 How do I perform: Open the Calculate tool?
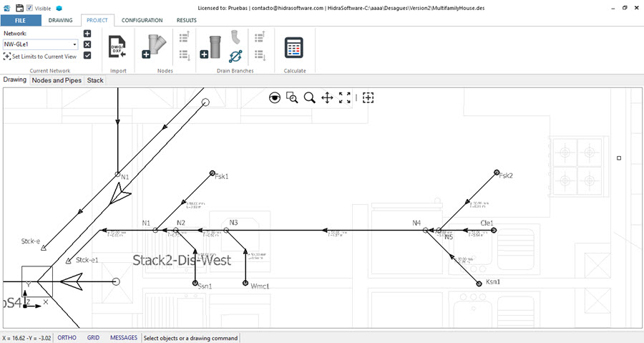coord(294,48)
